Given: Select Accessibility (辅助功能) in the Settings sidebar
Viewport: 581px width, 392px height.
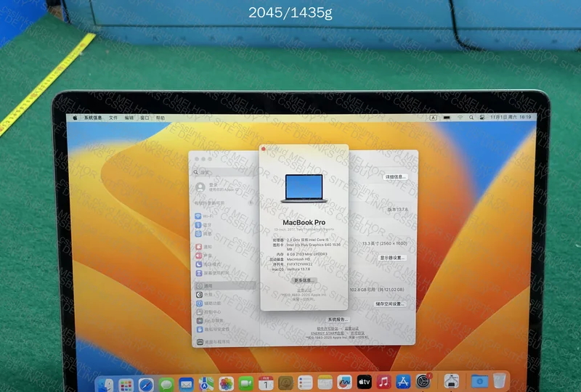Looking at the screenshot, I should [225, 303].
